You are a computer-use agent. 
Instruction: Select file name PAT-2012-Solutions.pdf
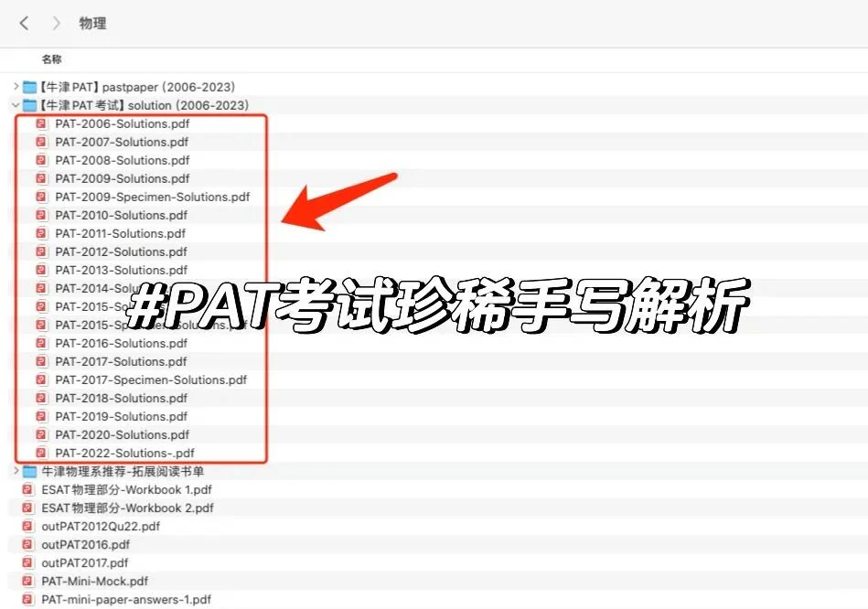[122, 251]
